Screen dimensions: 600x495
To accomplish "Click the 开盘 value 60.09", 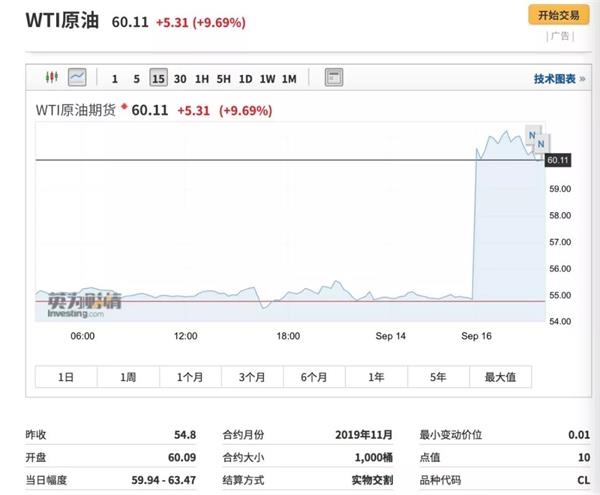I will coord(182,457).
